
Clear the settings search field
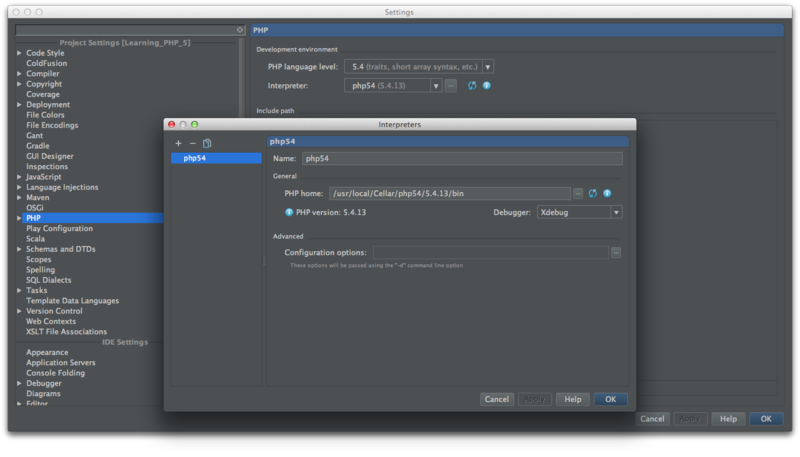pyautogui.click(x=240, y=30)
